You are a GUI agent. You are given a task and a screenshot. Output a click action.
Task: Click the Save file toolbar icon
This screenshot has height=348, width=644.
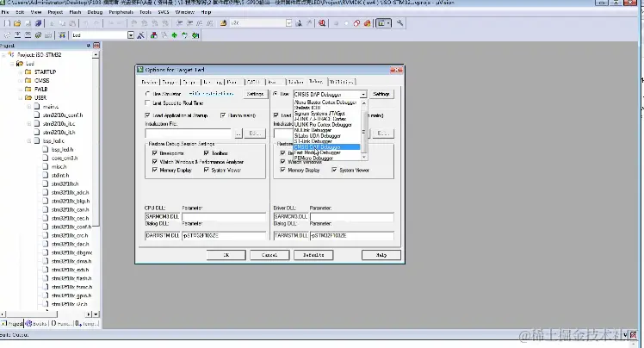click(x=28, y=23)
